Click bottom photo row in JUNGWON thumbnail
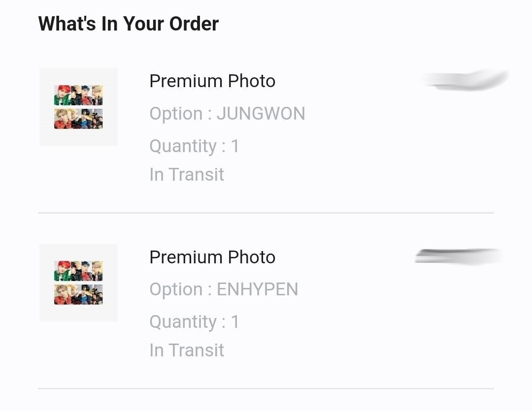 (78, 119)
